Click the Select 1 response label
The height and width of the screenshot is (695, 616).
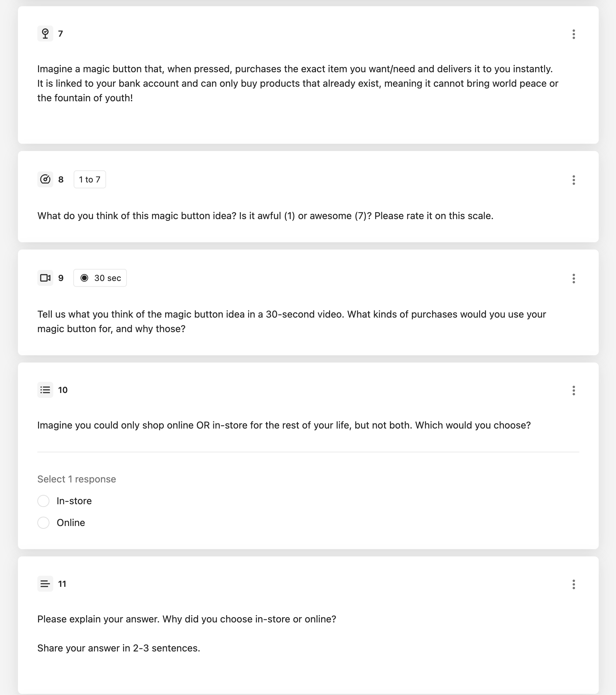[77, 479]
